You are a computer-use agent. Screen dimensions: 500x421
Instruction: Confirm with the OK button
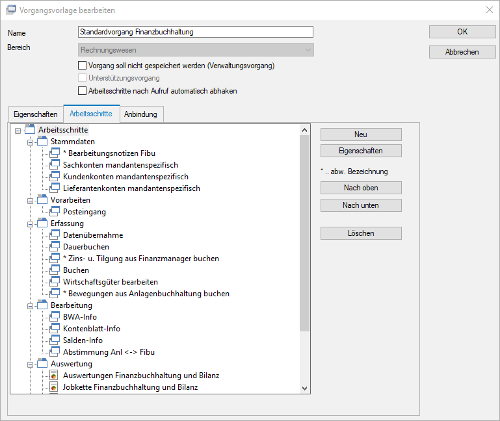tap(462, 32)
